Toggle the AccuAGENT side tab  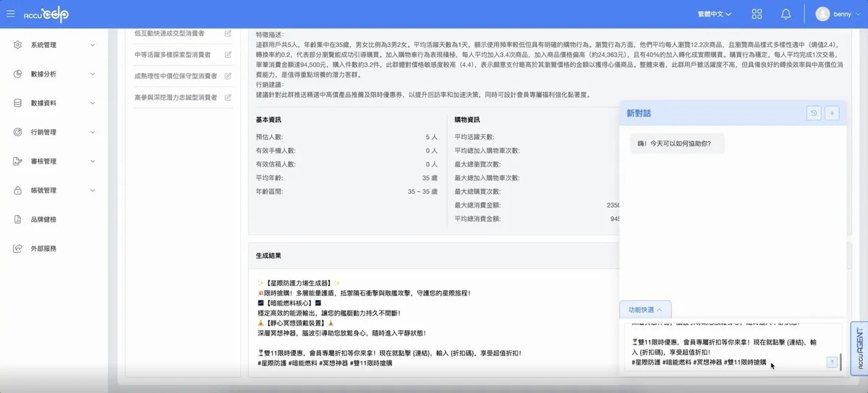[859, 350]
